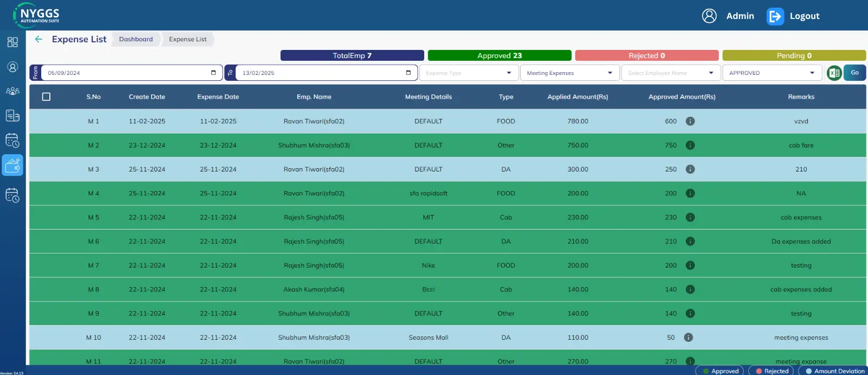
Task: Click 'Bcci' meeting detail cell
Action: (x=429, y=289)
